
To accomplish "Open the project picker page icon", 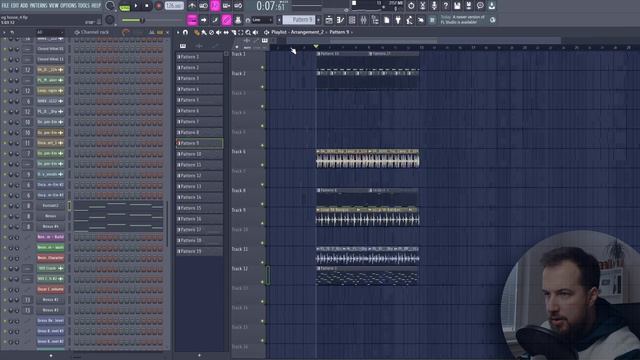I will click(x=387, y=20).
